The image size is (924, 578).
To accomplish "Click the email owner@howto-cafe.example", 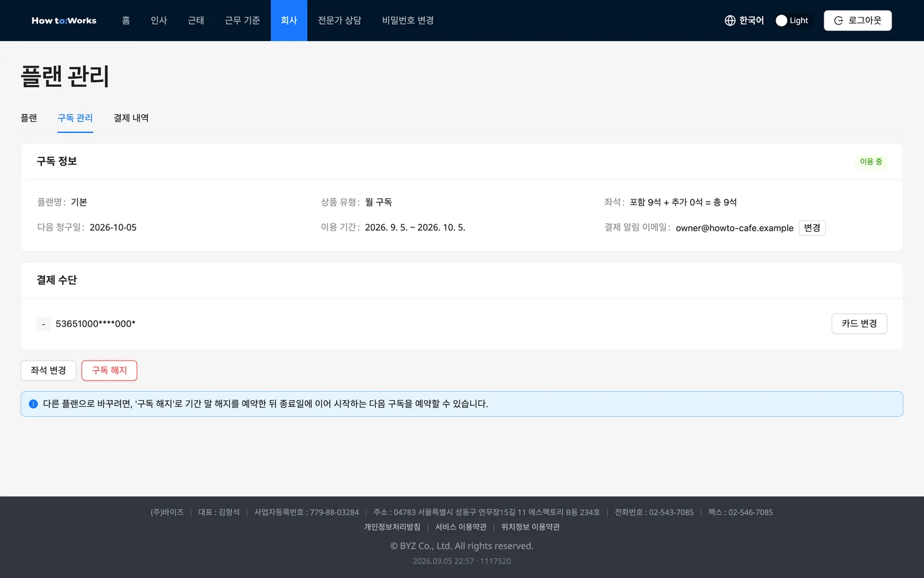I will click(x=735, y=228).
